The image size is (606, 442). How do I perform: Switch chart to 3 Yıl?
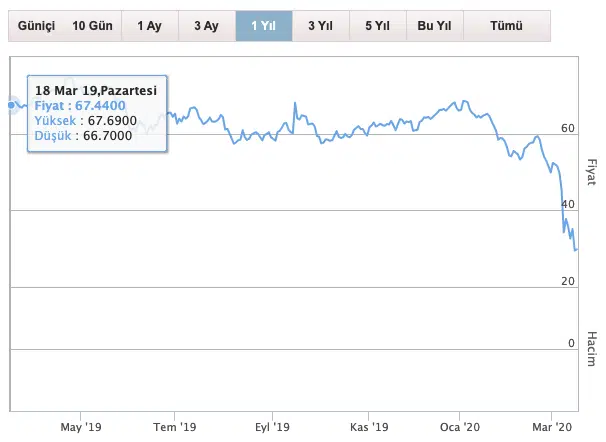pyautogui.click(x=321, y=26)
